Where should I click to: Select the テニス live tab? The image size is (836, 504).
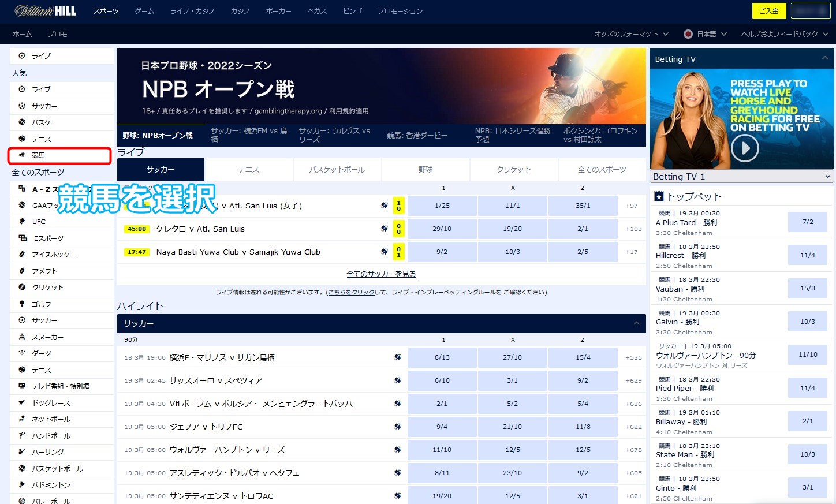[249, 170]
